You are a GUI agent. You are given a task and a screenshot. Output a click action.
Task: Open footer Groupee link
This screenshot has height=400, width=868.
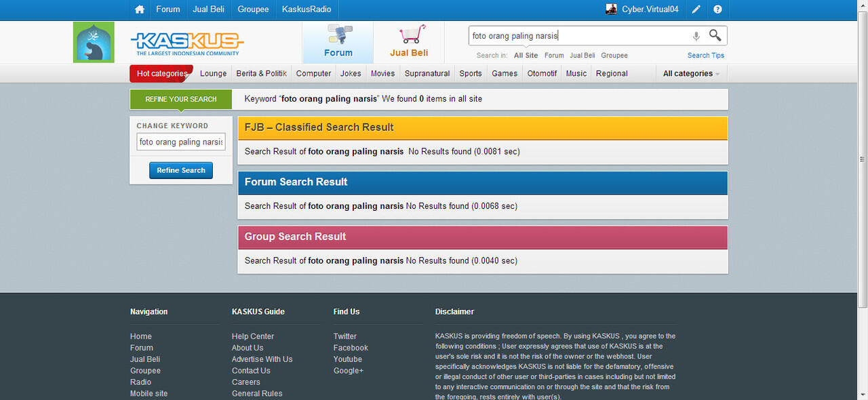coord(145,371)
